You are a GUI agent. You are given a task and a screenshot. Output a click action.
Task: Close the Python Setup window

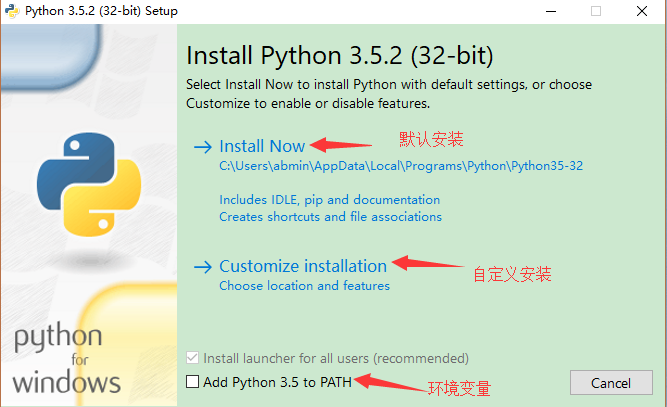point(642,11)
